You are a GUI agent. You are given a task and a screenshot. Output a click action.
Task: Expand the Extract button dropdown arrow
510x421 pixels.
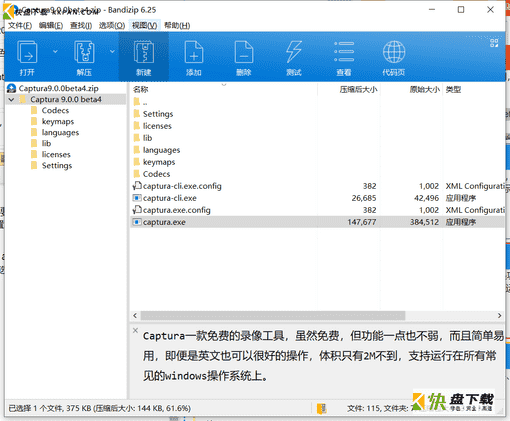coord(112,51)
